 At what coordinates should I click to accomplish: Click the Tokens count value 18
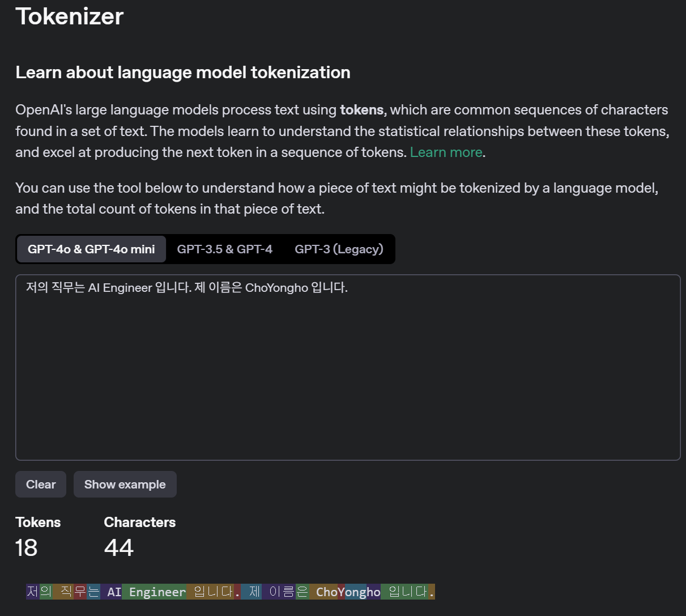[27, 547]
